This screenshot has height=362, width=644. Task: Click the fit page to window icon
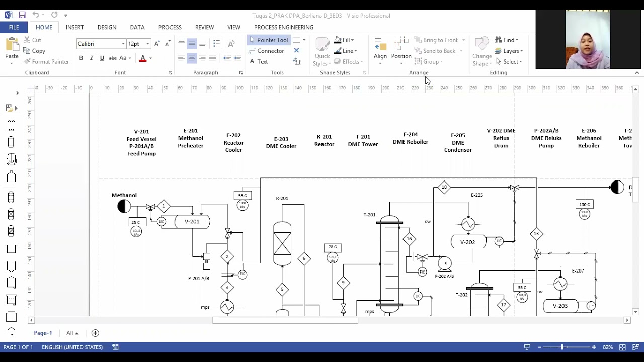tap(622, 347)
